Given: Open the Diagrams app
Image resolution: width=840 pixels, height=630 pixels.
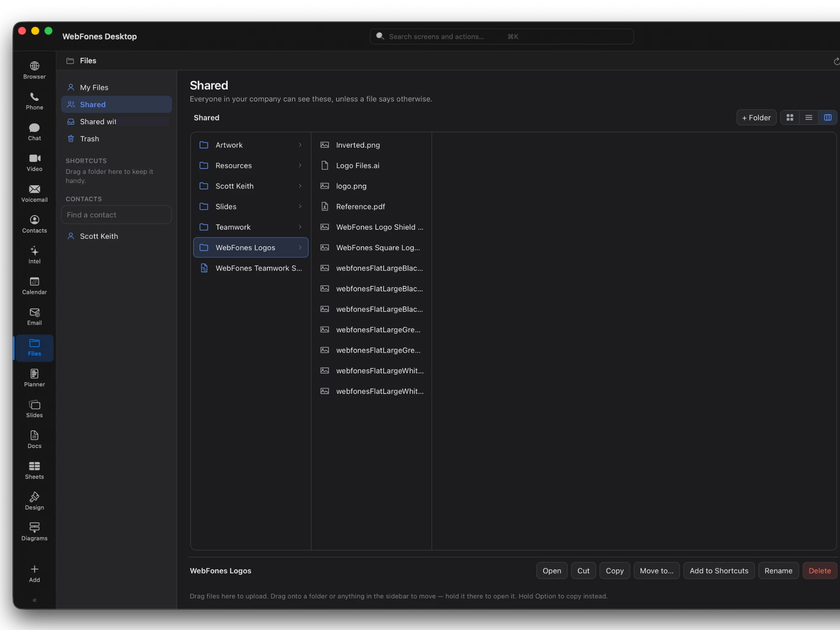Looking at the screenshot, I should pos(34,532).
